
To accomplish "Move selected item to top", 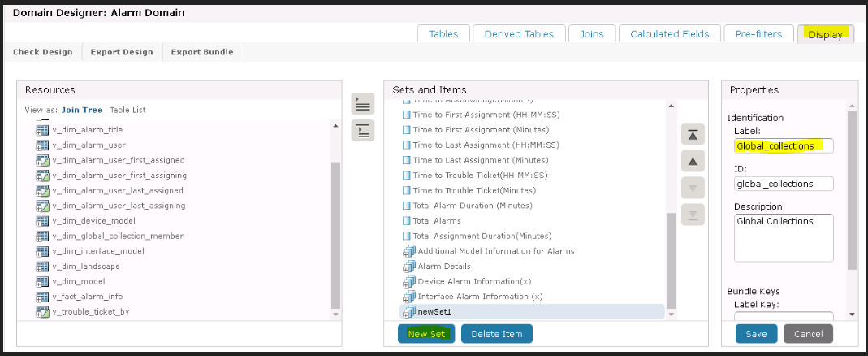I will pyautogui.click(x=692, y=134).
